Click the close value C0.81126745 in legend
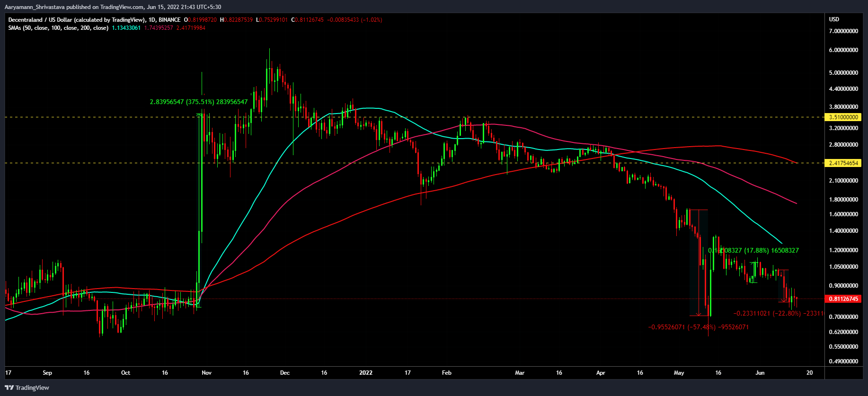The height and width of the screenshot is (396, 868). 307,20
